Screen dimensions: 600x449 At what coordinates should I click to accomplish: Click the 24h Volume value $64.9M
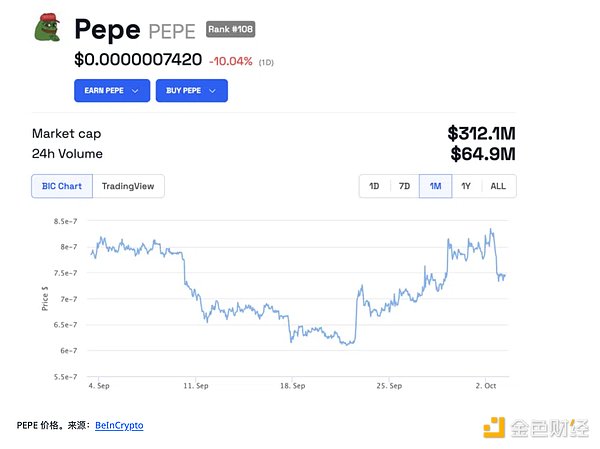(481, 154)
